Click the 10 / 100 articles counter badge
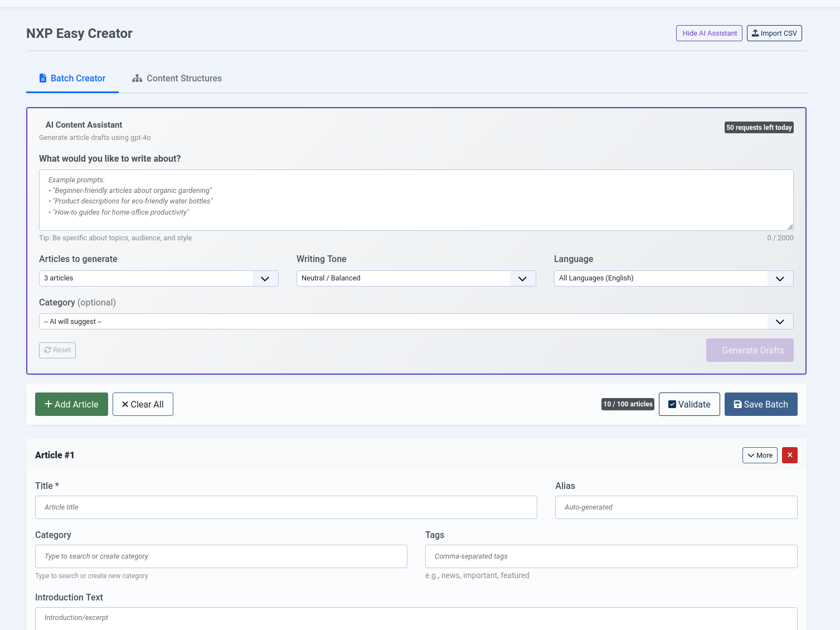This screenshot has width=840, height=630. coord(628,404)
